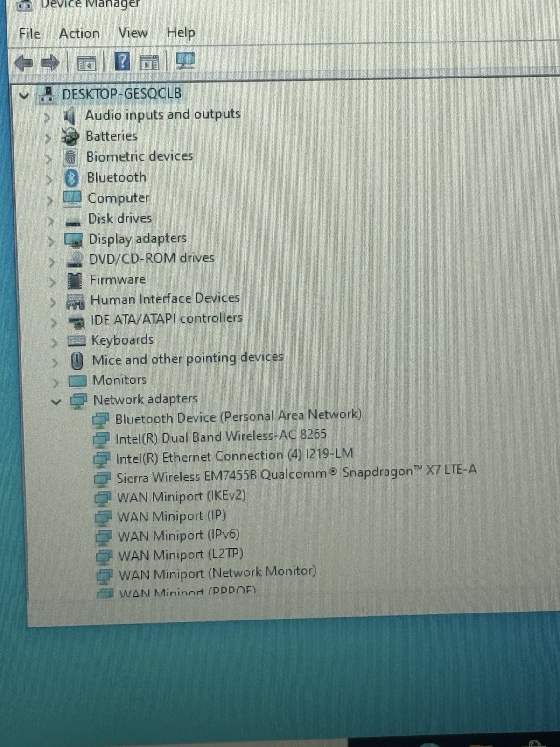Expand the Firmware node
This screenshot has height=747, width=560.
coord(52,282)
